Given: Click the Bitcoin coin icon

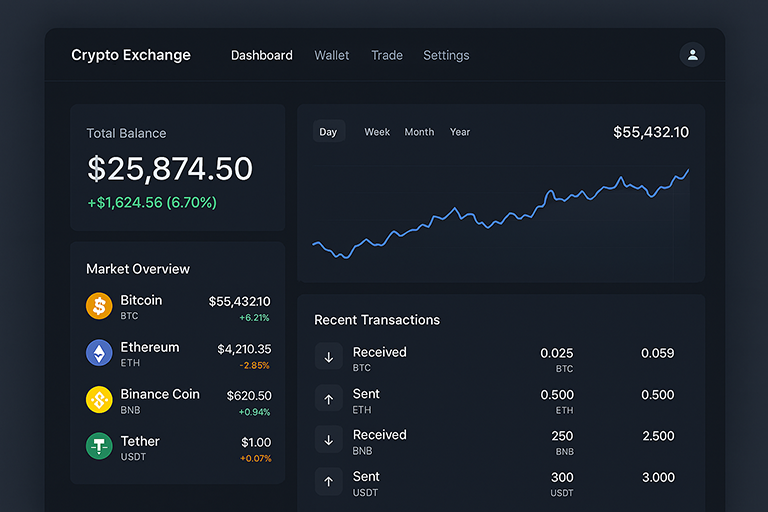Looking at the screenshot, I should 99,306.
